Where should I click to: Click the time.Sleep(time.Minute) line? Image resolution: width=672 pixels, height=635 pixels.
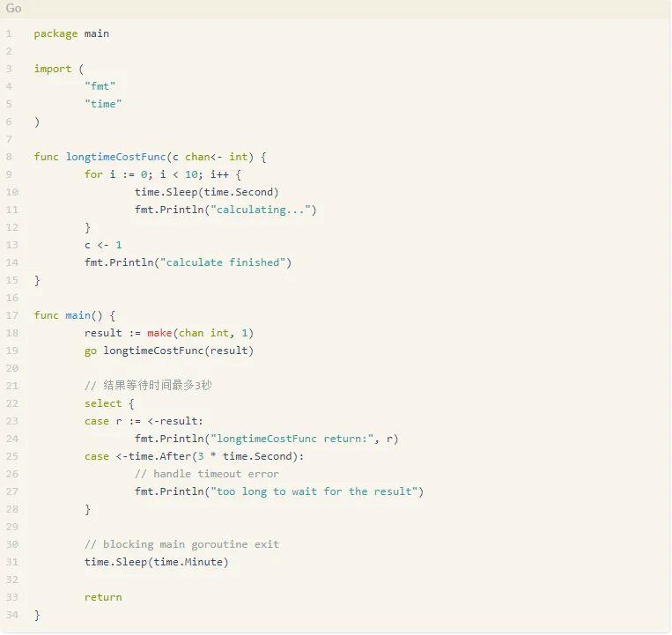click(157, 562)
